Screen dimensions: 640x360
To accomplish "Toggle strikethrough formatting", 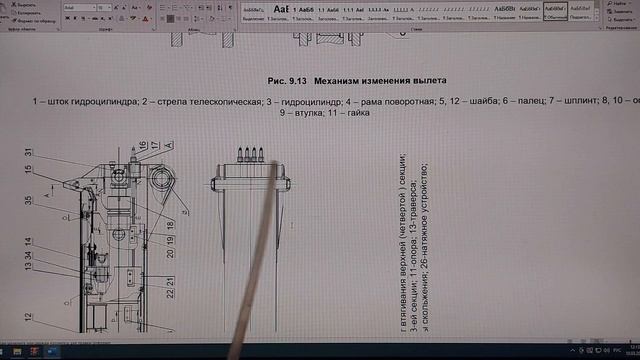I will coord(94,18).
